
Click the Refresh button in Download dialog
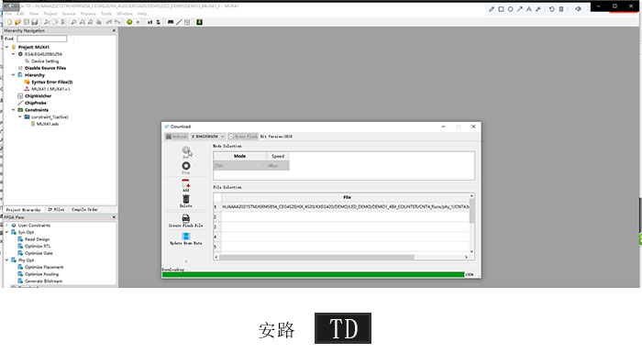pos(176,137)
